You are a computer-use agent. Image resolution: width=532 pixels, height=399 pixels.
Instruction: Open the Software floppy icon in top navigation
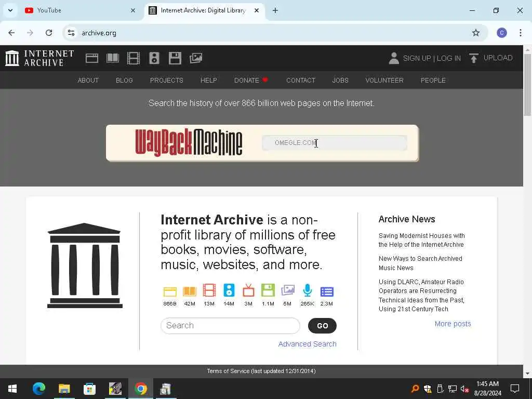pyautogui.click(x=175, y=58)
